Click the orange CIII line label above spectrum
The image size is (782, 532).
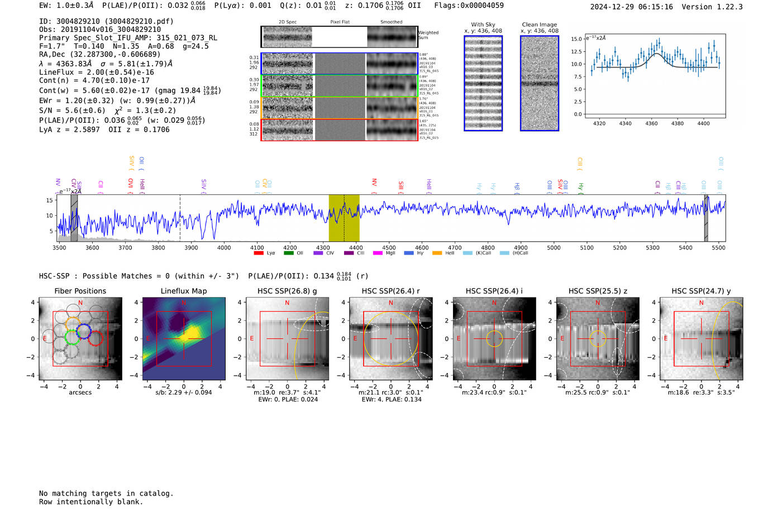click(x=580, y=164)
